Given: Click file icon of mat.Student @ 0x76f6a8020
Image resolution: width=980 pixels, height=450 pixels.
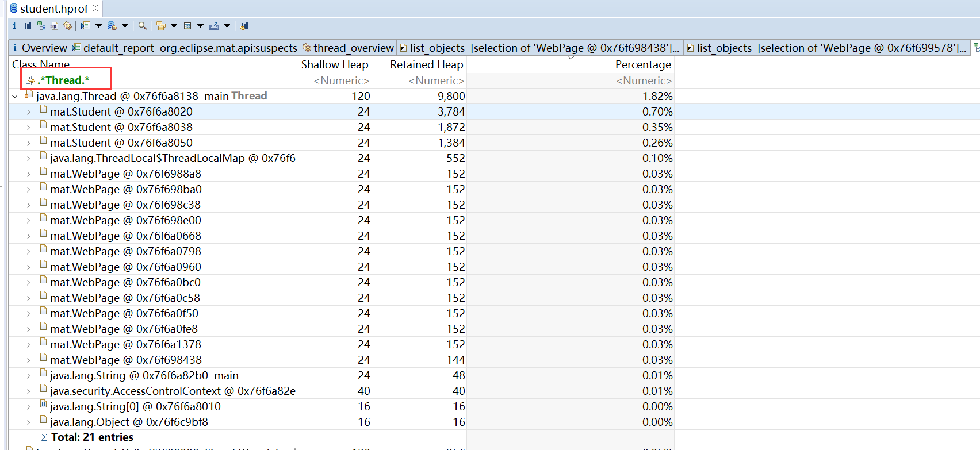Looking at the screenshot, I should pyautogui.click(x=43, y=110).
